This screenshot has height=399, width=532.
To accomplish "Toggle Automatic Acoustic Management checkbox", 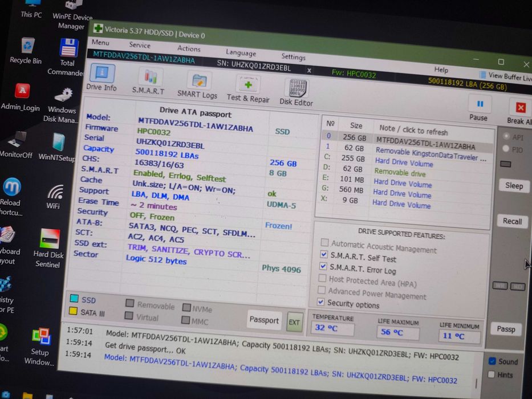I will tap(324, 242).
